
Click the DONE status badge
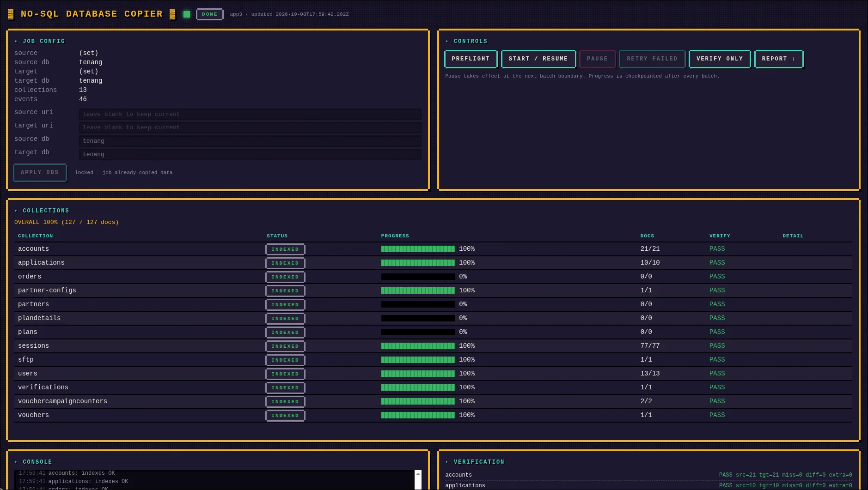coord(209,14)
